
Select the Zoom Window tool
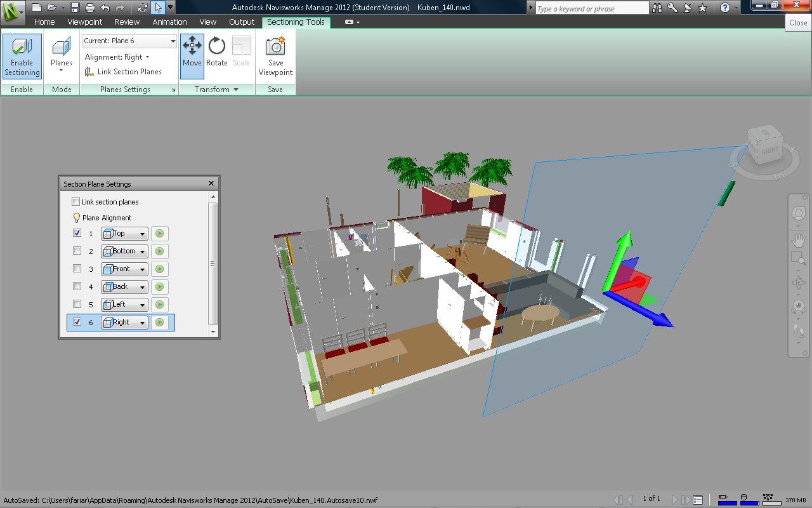click(799, 258)
